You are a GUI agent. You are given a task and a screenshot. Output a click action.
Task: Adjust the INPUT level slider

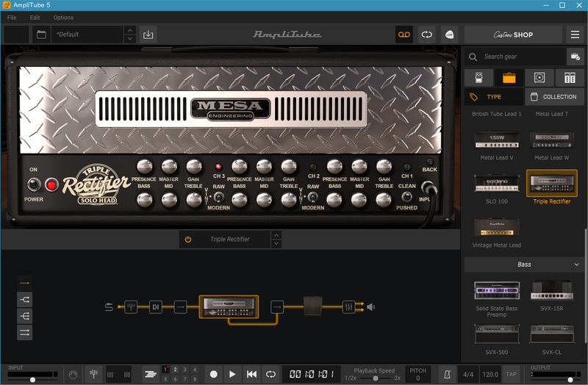click(32, 380)
